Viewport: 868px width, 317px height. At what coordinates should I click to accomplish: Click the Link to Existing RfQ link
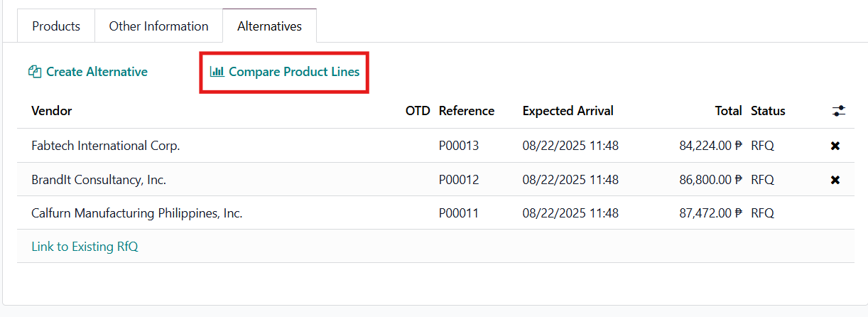click(x=85, y=247)
